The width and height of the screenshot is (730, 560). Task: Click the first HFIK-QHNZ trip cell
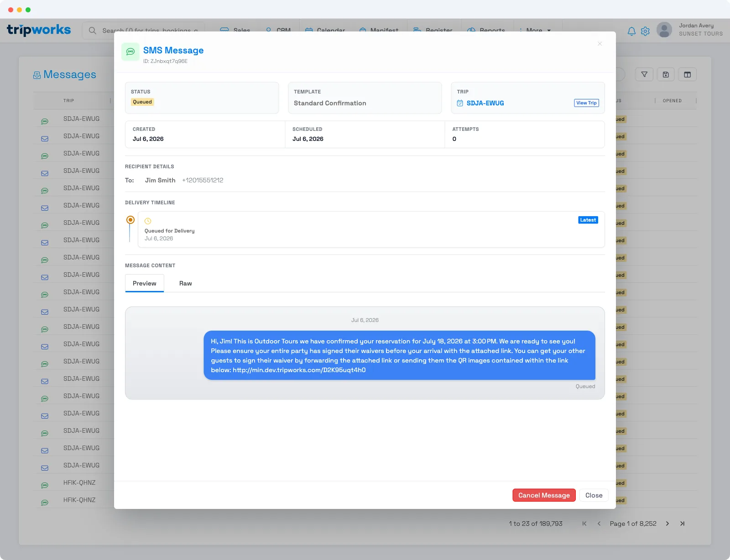pos(79,482)
